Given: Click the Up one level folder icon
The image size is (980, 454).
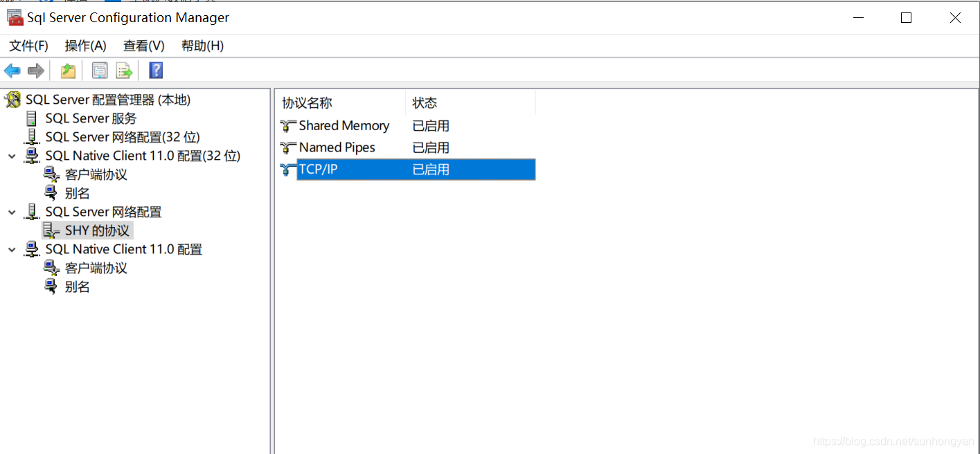Looking at the screenshot, I should pyautogui.click(x=68, y=71).
